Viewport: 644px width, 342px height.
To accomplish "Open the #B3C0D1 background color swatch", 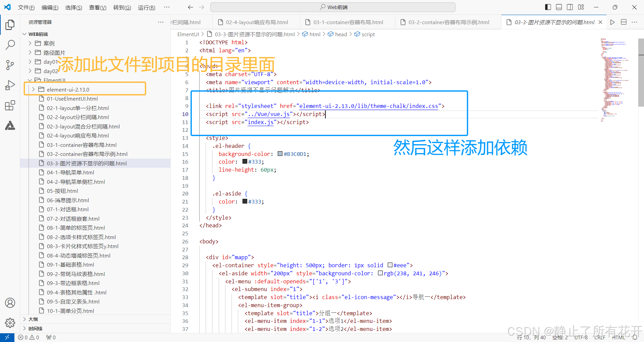I will pos(280,154).
